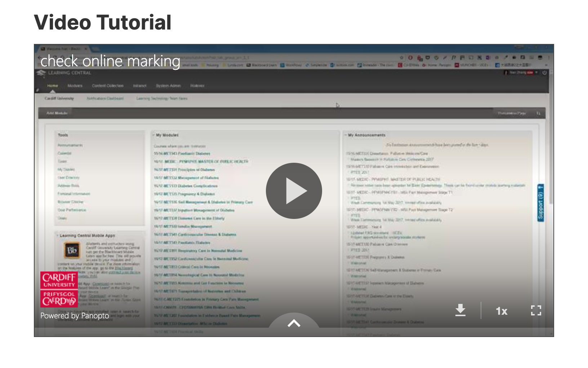Viewport: 588px width, 368px height.
Task: Open the "check online marking" video title
Action: [110, 61]
